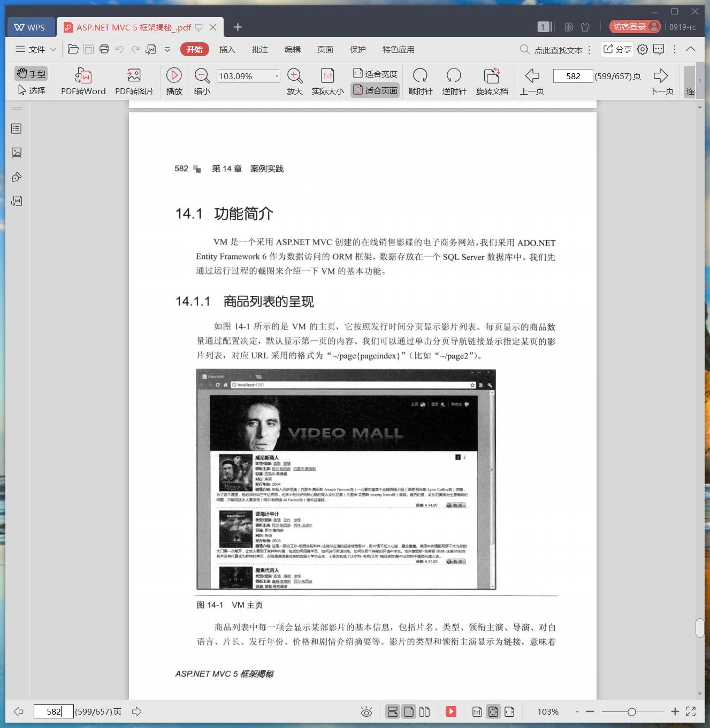Open the bottom left sidebar export icon
Screen dimensions: 710x728
(17, 201)
